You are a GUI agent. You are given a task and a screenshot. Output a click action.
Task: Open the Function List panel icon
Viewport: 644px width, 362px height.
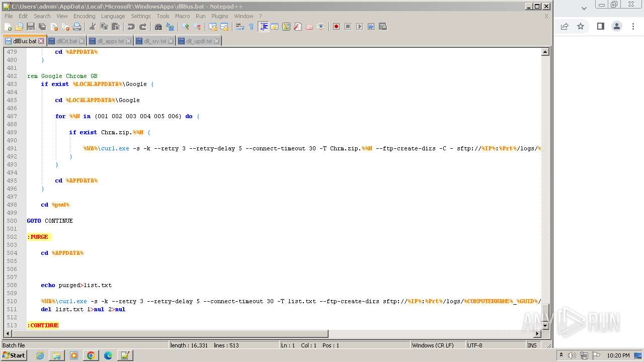[x=298, y=27]
